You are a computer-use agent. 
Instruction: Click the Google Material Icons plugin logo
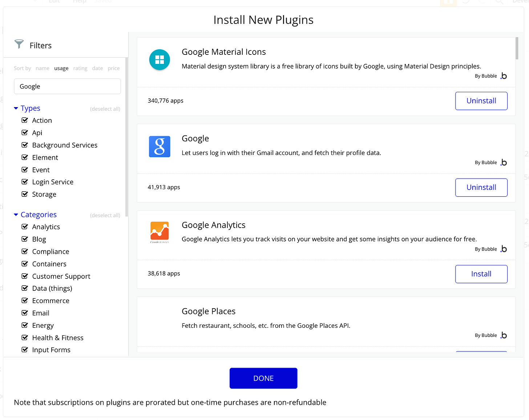(x=159, y=60)
